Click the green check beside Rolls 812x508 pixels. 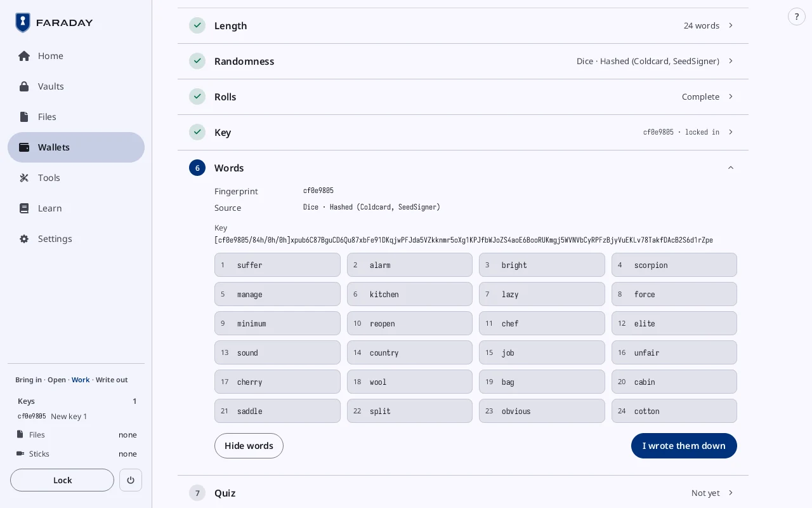click(x=197, y=97)
